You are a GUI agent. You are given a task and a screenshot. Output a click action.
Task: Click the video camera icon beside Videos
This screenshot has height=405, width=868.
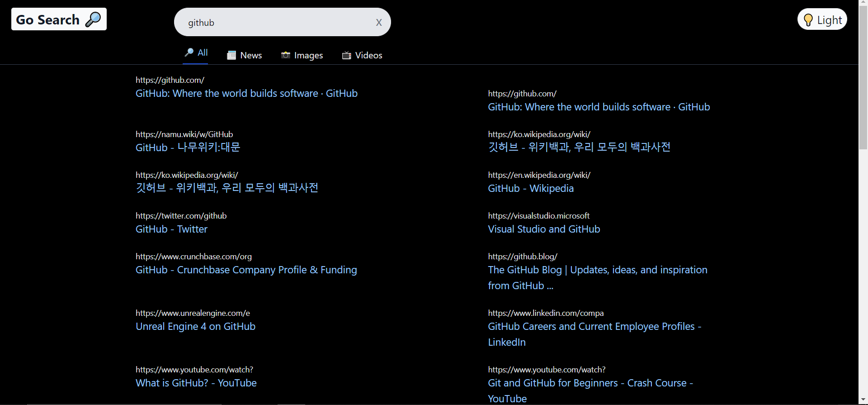pyautogui.click(x=347, y=55)
